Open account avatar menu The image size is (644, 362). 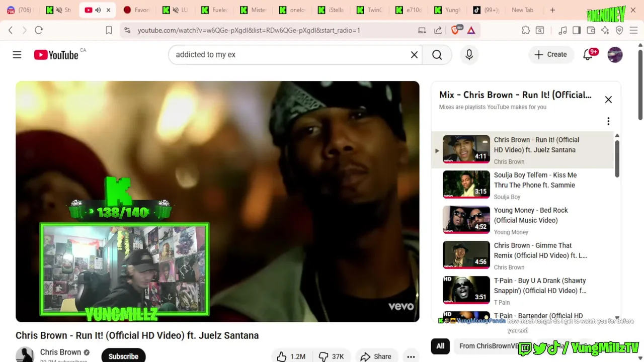coord(615,55)
